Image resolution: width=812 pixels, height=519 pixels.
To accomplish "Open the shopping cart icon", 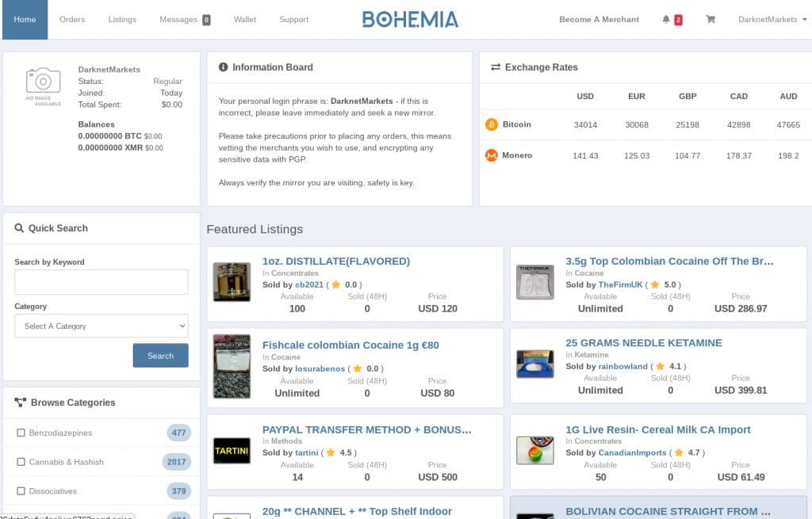I will (x=710, y=20).
